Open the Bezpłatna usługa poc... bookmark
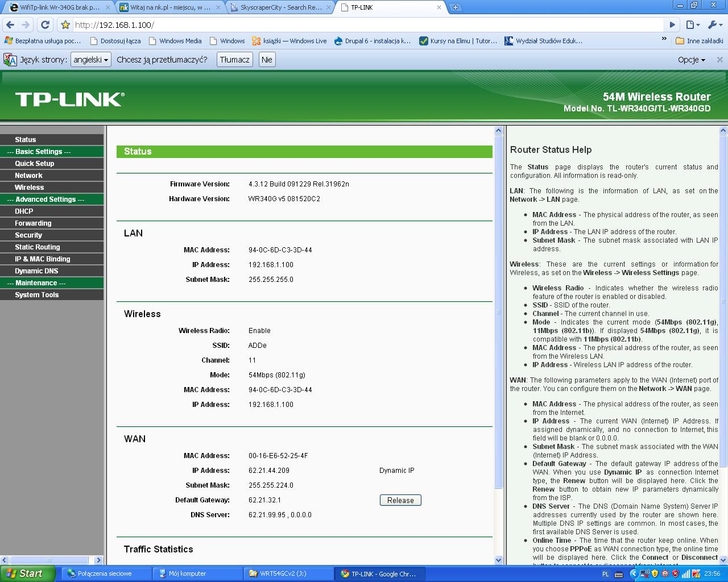The image size is (728, 582). (x=43, y=41)
